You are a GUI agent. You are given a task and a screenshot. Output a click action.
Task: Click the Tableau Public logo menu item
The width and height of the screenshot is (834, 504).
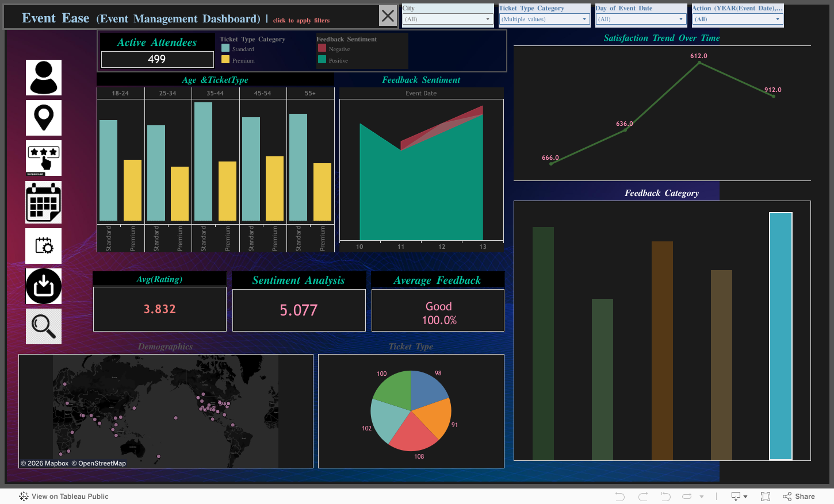click(x=23, y=496)
